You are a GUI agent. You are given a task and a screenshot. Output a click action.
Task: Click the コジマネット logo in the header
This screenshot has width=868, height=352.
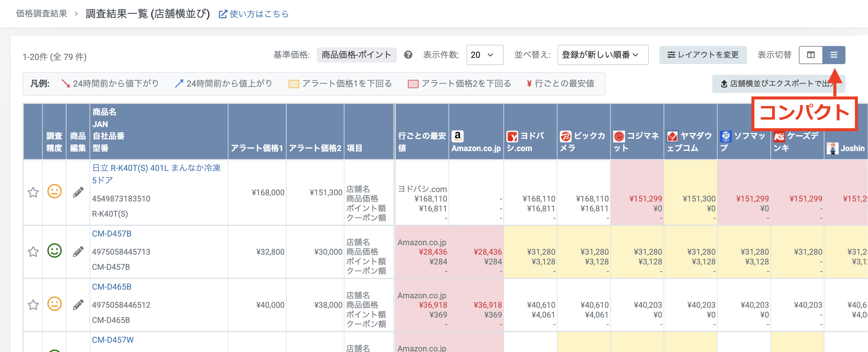(x=619, y=136)
